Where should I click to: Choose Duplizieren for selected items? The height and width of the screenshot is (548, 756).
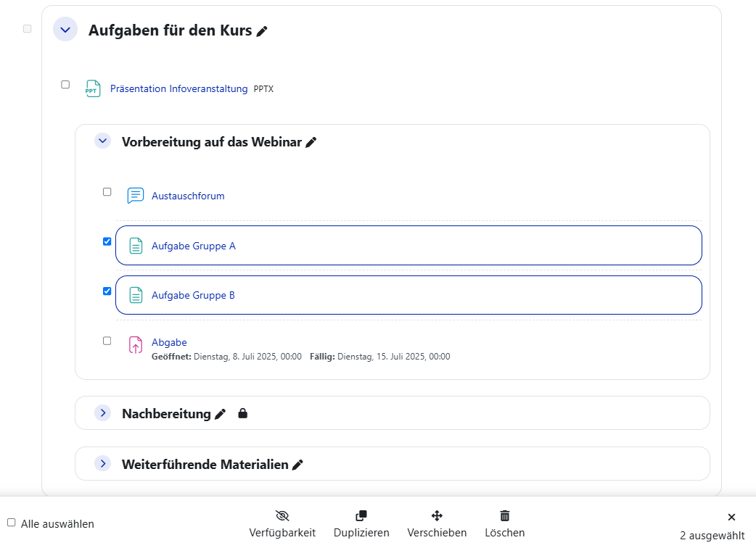[x=361, y=523]
